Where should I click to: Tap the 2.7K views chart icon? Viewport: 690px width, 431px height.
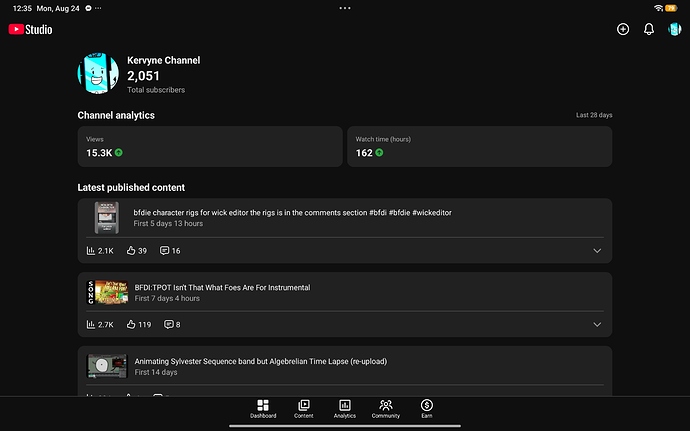tap(91, 324)
